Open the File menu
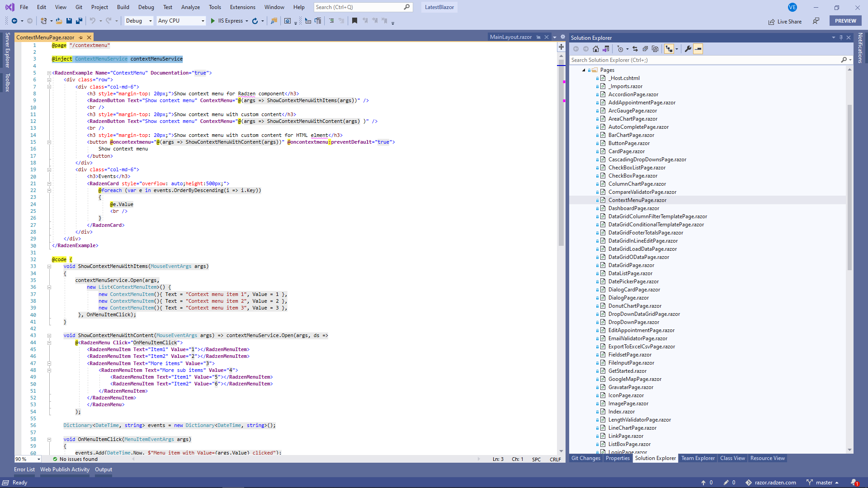The height and width of the screenshot is (488, 868). coord(24,7)
